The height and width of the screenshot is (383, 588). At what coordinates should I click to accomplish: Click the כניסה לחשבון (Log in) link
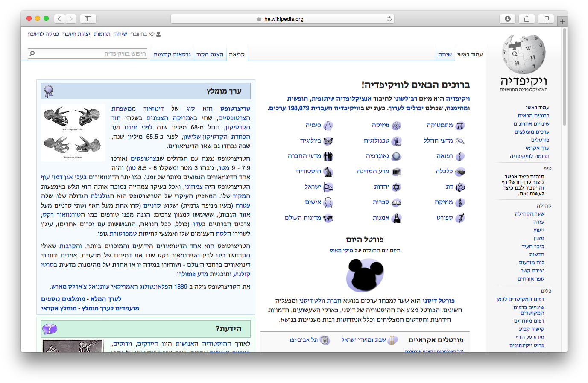click(43, 34)
